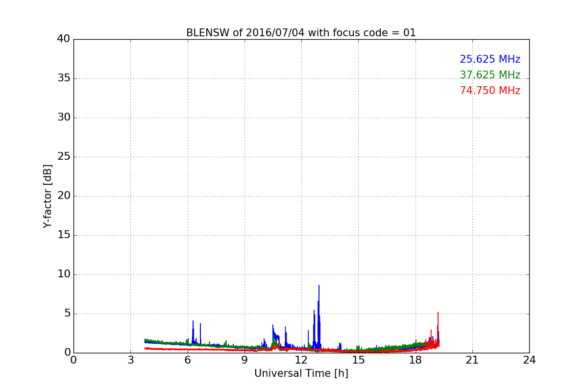This screenshot has height=392, width=588.
Task: Click the y-axis tick label 10
Action: (64, 274)
